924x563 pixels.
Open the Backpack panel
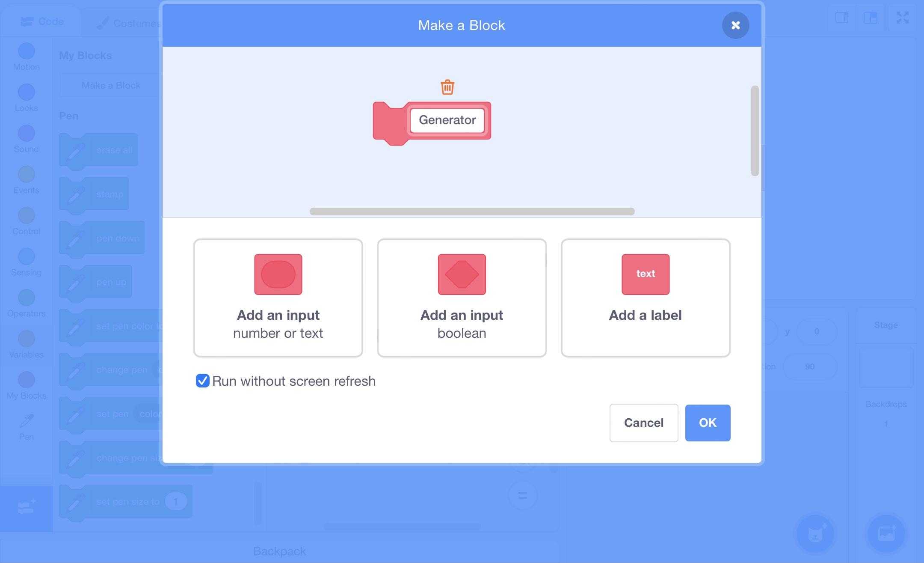279,551
